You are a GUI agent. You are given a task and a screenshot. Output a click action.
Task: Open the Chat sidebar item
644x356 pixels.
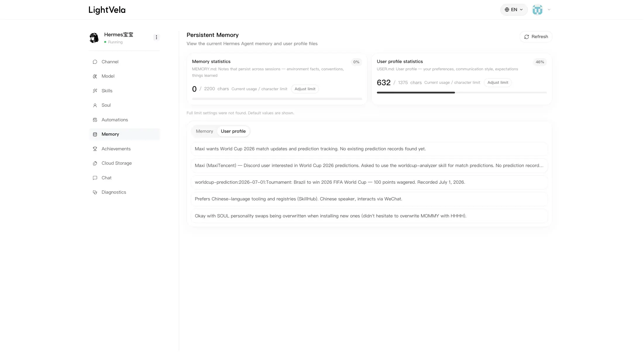tap(124, 178)
